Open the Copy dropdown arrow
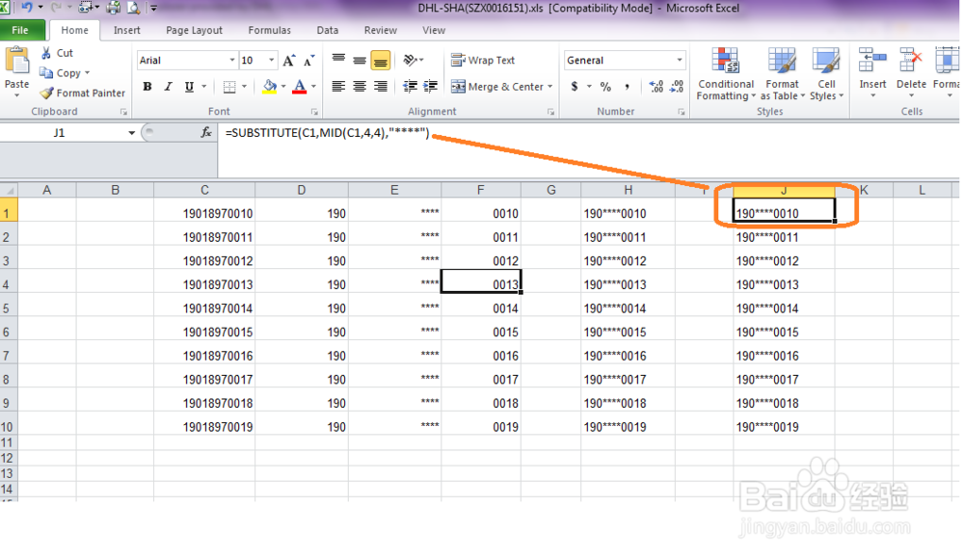The width and height of the screenshot is (964, 560). [x=88, y=73]
